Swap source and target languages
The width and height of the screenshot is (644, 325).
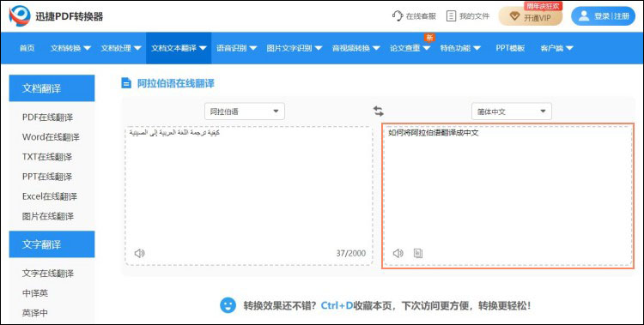click(379, 111)
